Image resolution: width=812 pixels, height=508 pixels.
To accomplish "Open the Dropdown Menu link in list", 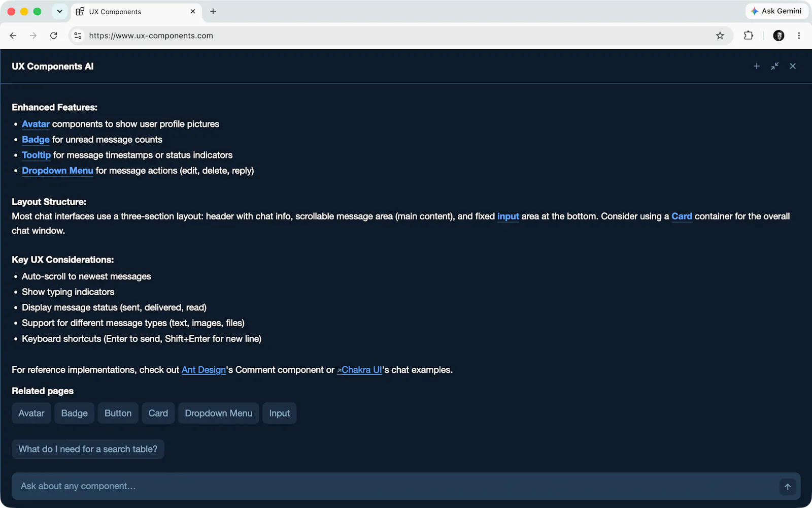I will point(57,171).
